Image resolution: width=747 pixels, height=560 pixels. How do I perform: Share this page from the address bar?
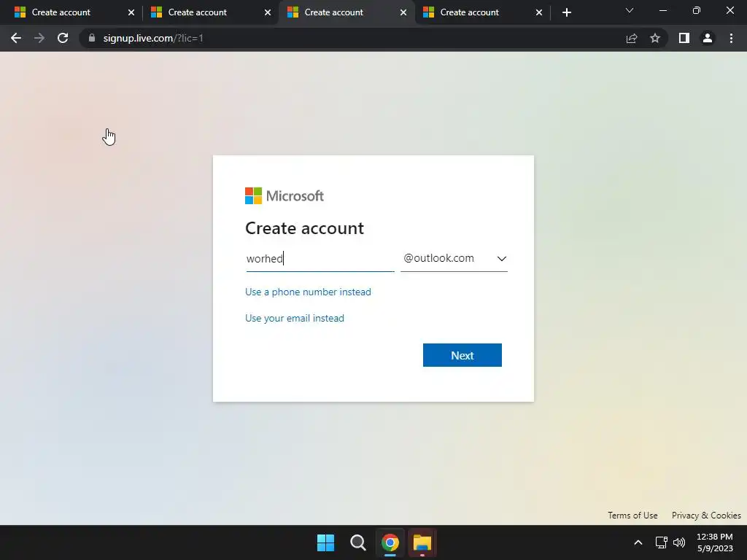point(632,38)
